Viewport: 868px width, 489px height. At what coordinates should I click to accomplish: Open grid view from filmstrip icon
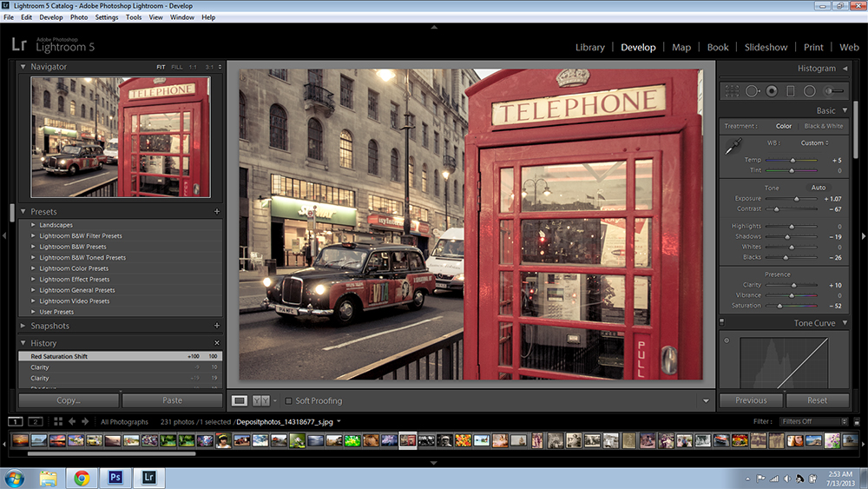(58, 421)
